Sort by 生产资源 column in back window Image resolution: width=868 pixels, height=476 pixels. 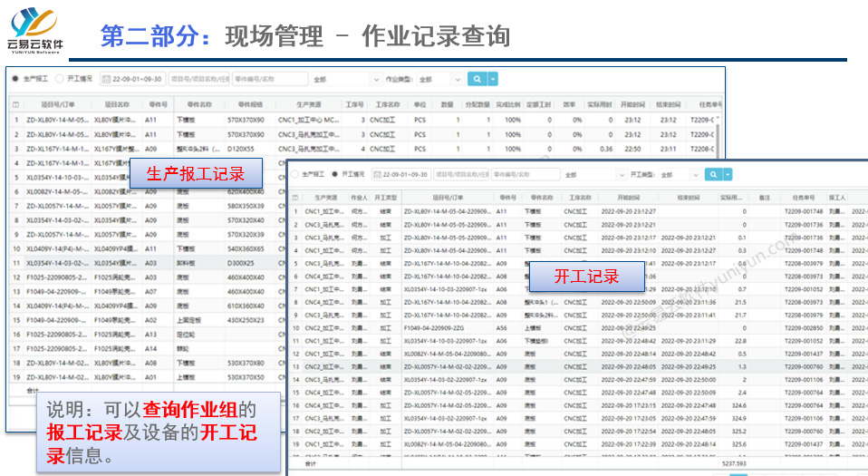pos(308,104)
